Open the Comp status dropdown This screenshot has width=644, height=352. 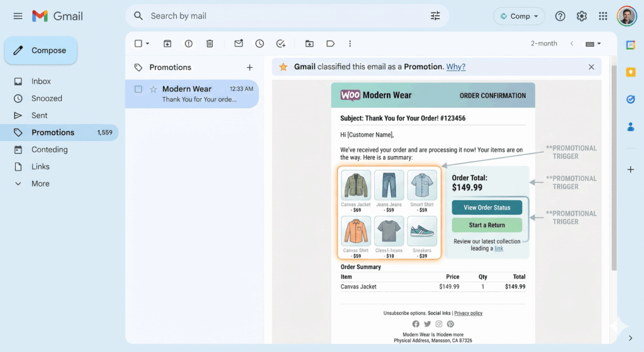[x=519, y=16]
